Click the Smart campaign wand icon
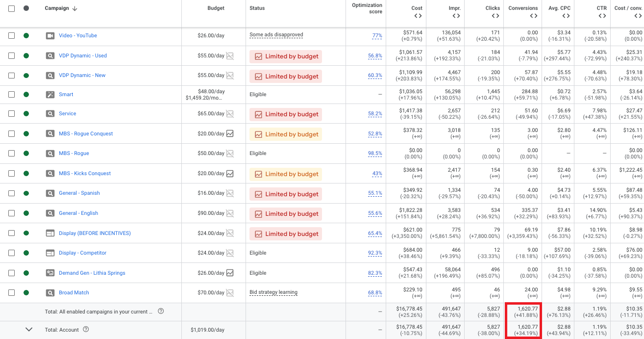 50,94
